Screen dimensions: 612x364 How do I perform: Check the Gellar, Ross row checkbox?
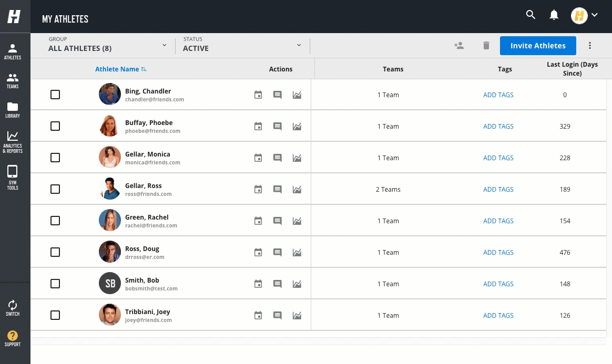pos(55,190)
